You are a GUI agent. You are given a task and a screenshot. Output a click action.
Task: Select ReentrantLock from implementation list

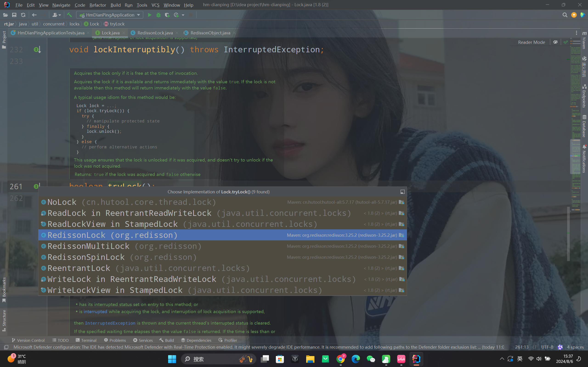pos(79,268)
